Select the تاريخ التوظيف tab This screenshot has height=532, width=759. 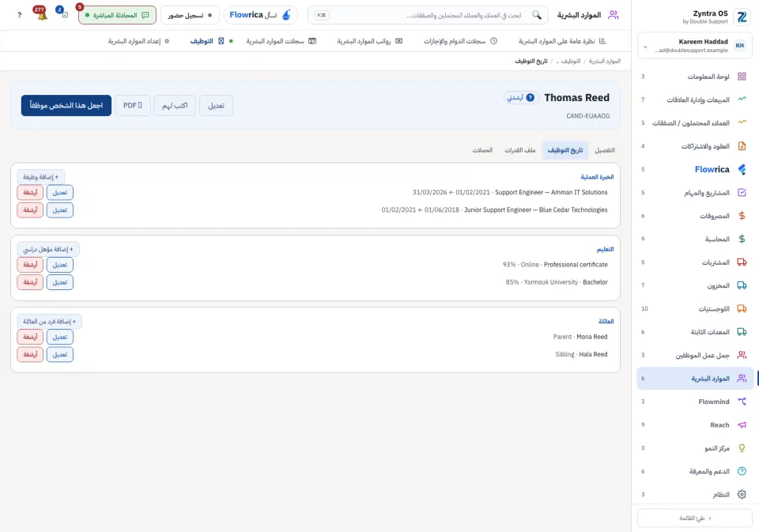pyautogui.click(x=565, y=150)
